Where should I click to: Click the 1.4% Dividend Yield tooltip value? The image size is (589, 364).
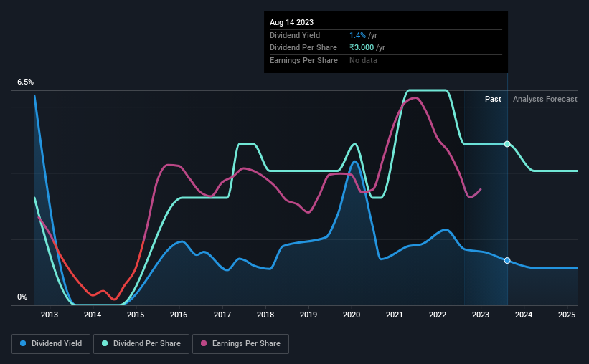click(357, 35)
